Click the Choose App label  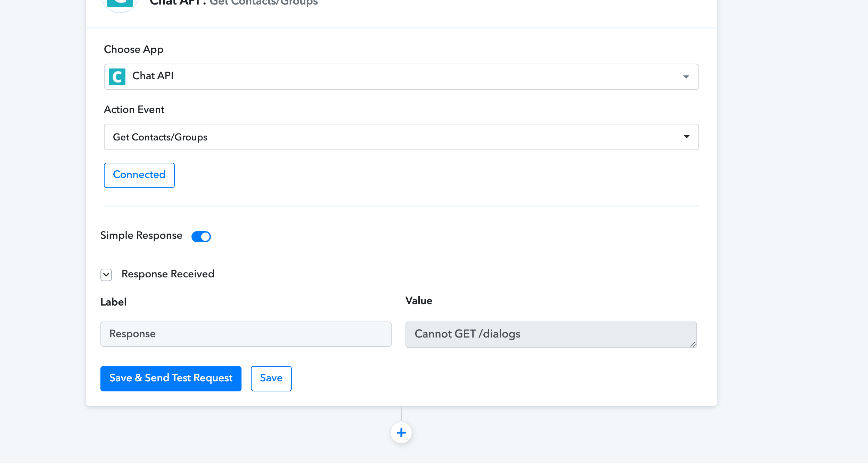click(133, 49)
